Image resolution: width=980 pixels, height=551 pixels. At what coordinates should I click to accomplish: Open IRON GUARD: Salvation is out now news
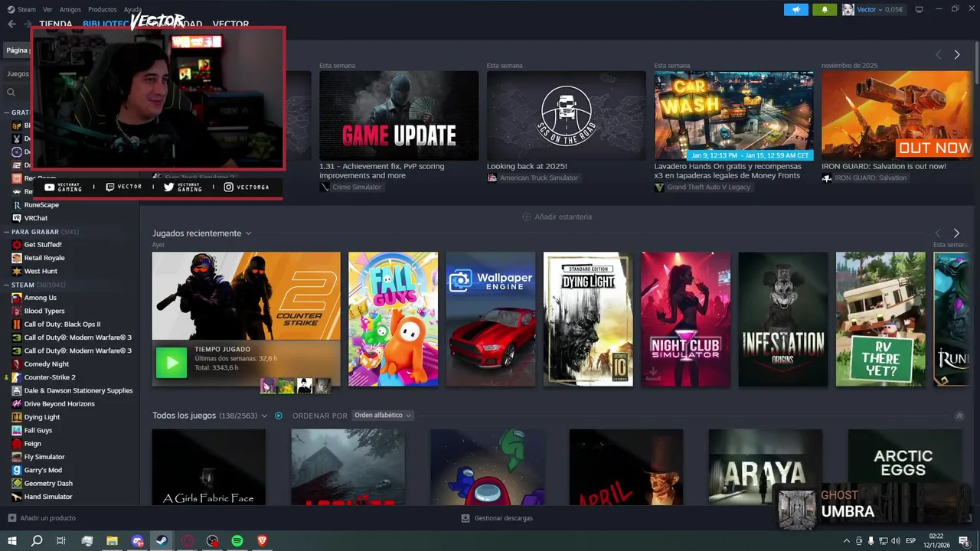click(x=897, y=116)
